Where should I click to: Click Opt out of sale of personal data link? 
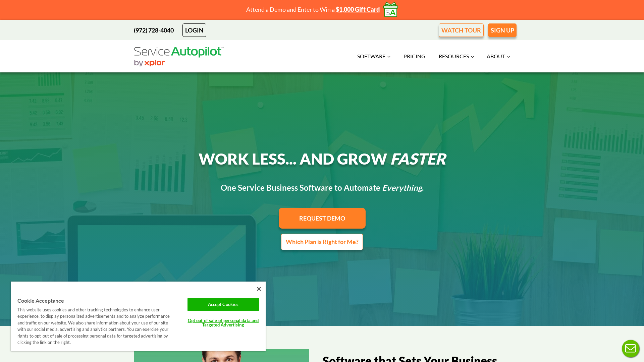tap(223, 322)
